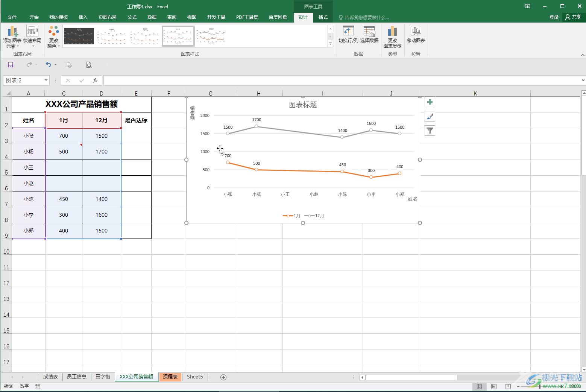
Task: Open the Quick Layout (快速布局) gallery
Action: coord(32,37)
